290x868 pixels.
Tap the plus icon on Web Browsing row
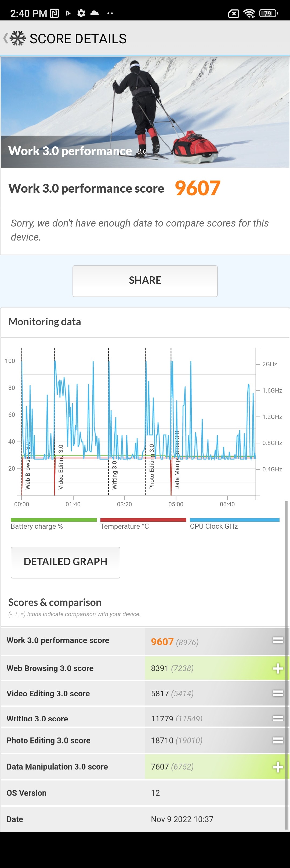coord(278,668)
